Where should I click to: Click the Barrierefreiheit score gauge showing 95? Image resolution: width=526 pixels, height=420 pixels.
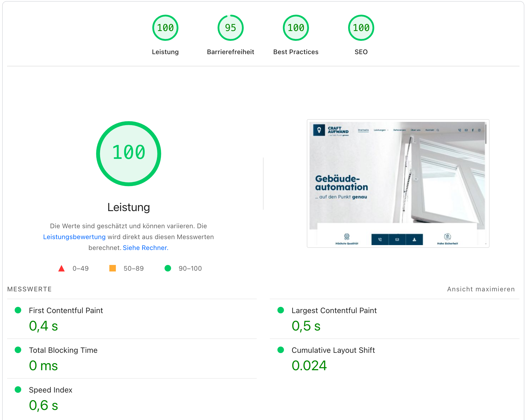pyautogui.click(x=230, y=27)
